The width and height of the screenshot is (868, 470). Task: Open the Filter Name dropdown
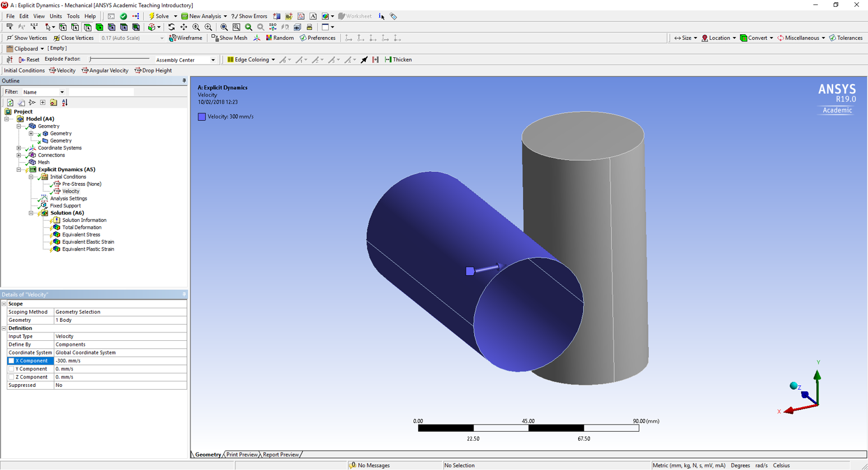[62, 92]
